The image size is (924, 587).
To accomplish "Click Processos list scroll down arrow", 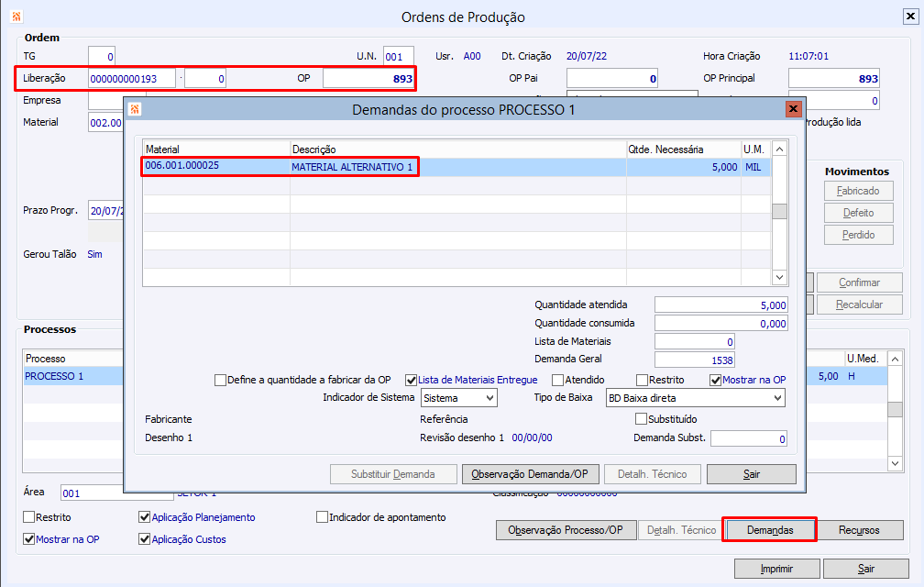I will (895, 463).
